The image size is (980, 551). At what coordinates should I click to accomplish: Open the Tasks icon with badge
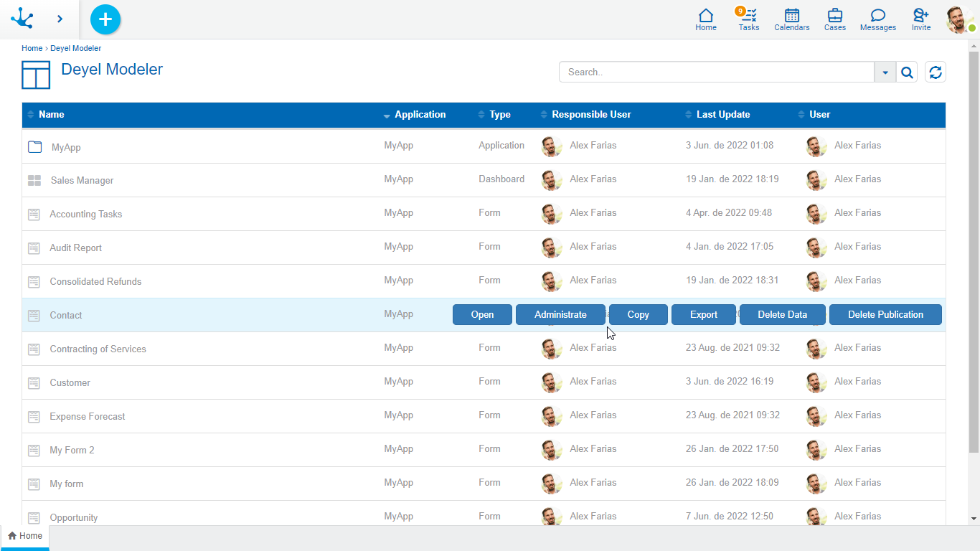[749, 19]
